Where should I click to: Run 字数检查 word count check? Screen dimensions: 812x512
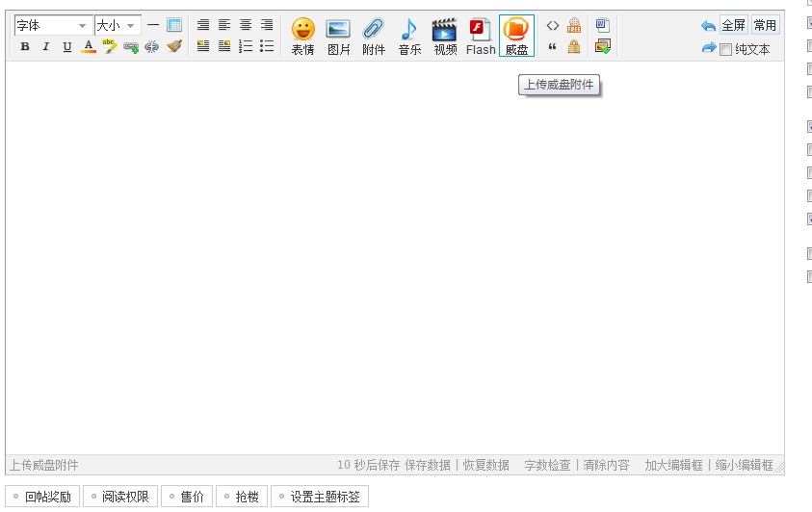point(547,465)
